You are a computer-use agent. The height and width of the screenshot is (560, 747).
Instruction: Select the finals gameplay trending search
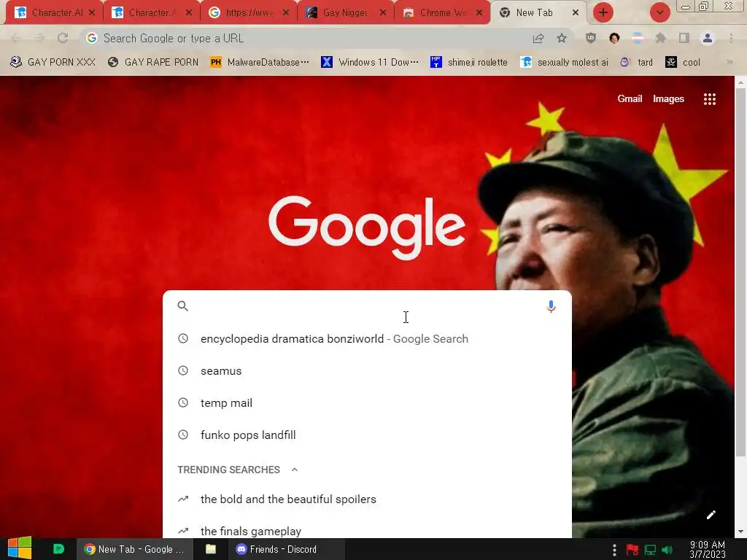(367, 529)
